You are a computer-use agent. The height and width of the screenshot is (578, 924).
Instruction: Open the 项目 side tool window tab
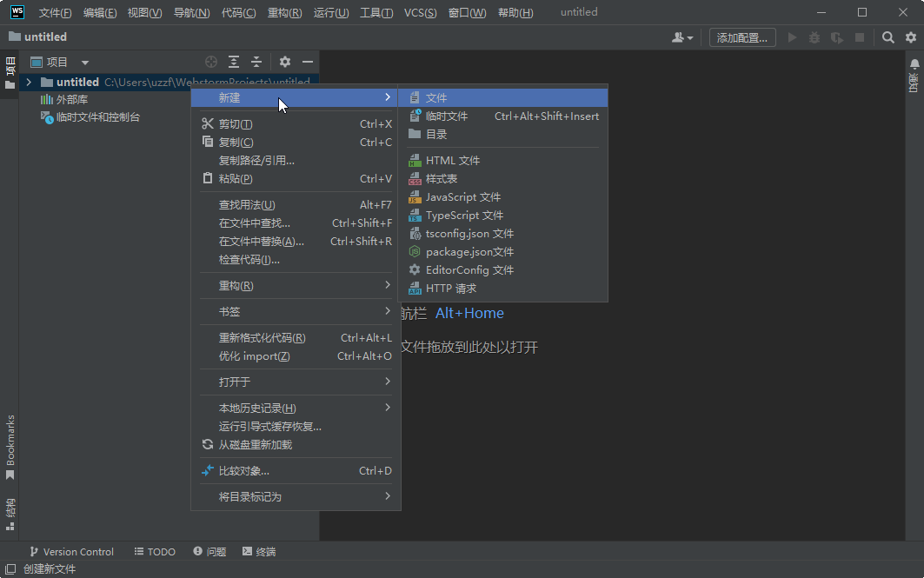(x=10, y=74)
